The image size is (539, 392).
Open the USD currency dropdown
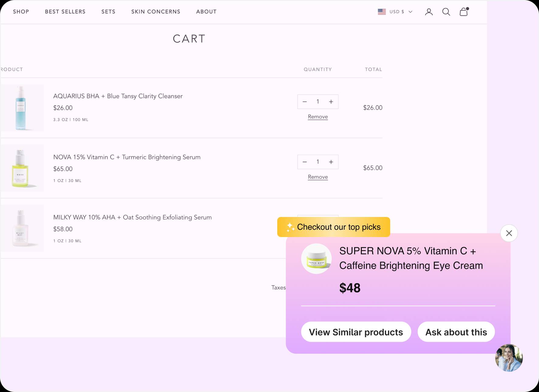pyautogui.click(x=399, y=12)
